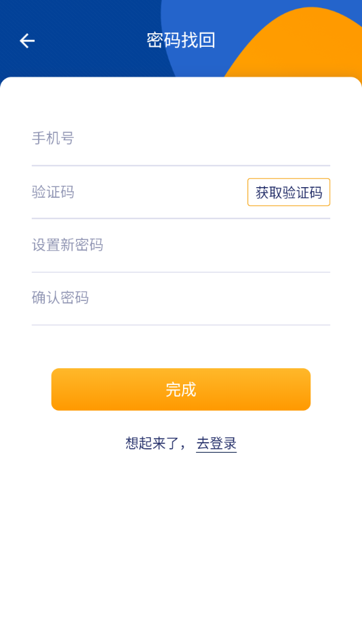Click blank space between 确认密码 and 完成
Image resolution: width=362 pixels, height=644 pixels.
click(x=181, y=347)
